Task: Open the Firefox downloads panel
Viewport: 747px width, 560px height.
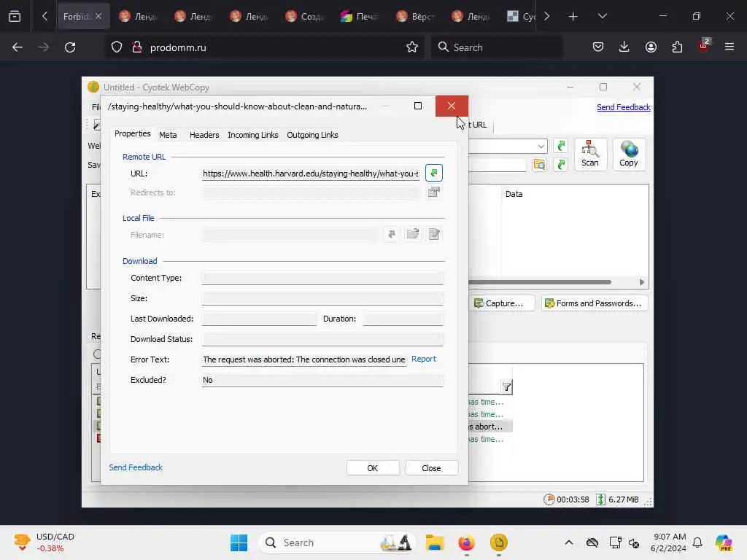Action: [x=624, y=47]
